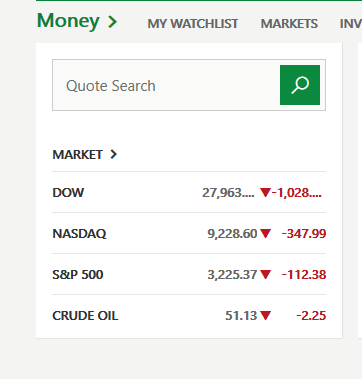Click the red down arrow for S&P 500
The height and width of the screenshot is (379, 362).
coord(265,274)
